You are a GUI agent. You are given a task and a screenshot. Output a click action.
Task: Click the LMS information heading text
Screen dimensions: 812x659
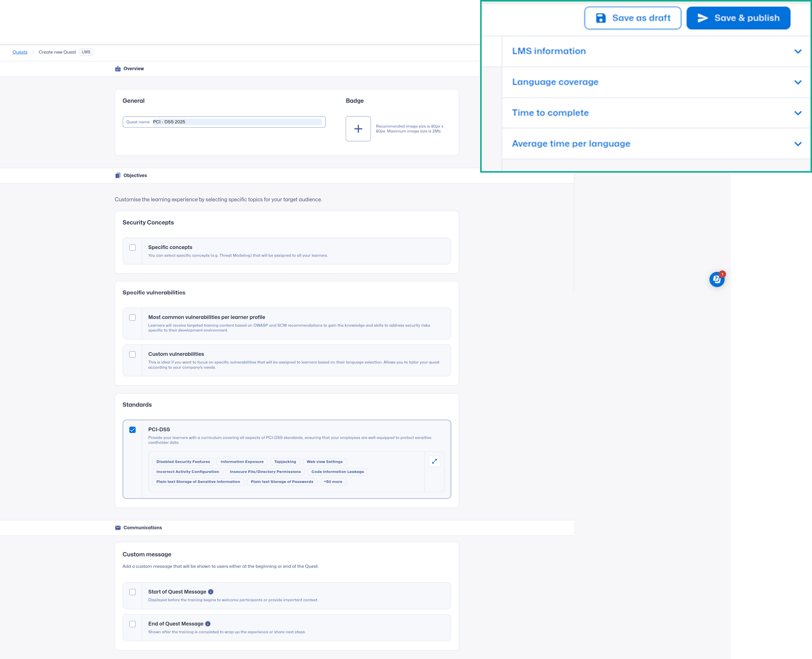pyautogui.click(x=549, y=51)
